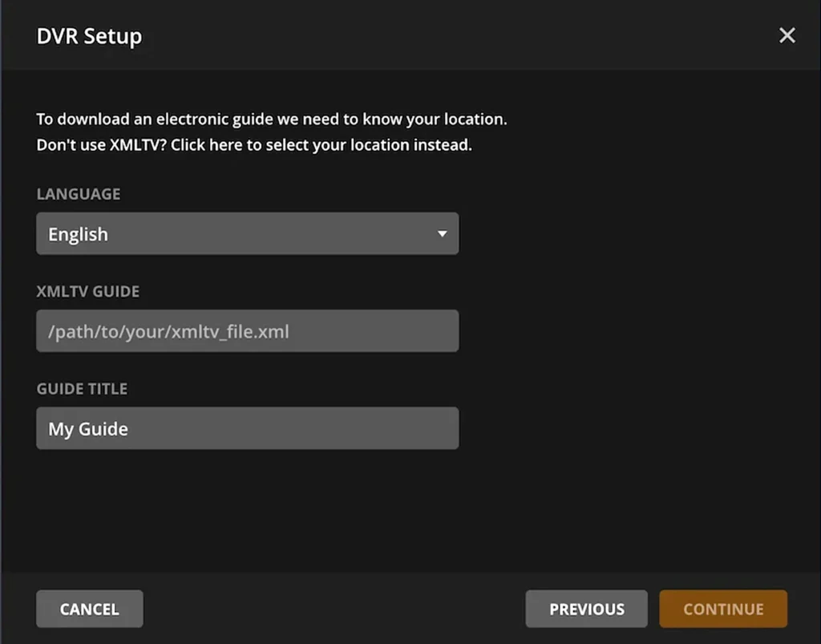The width and height of the screenshot is (821, 644).
Task: Click into the XMLTV Guide path field
Action: (248, 331)
